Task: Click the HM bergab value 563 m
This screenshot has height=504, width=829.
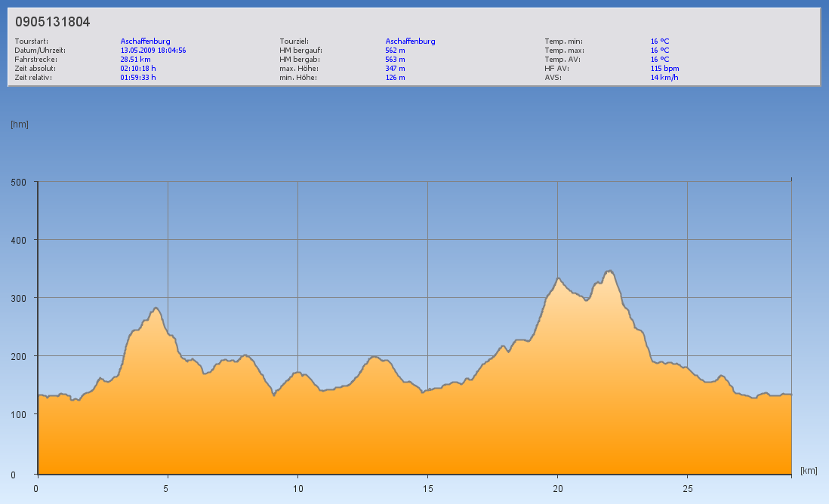Action: coord(396,59)
